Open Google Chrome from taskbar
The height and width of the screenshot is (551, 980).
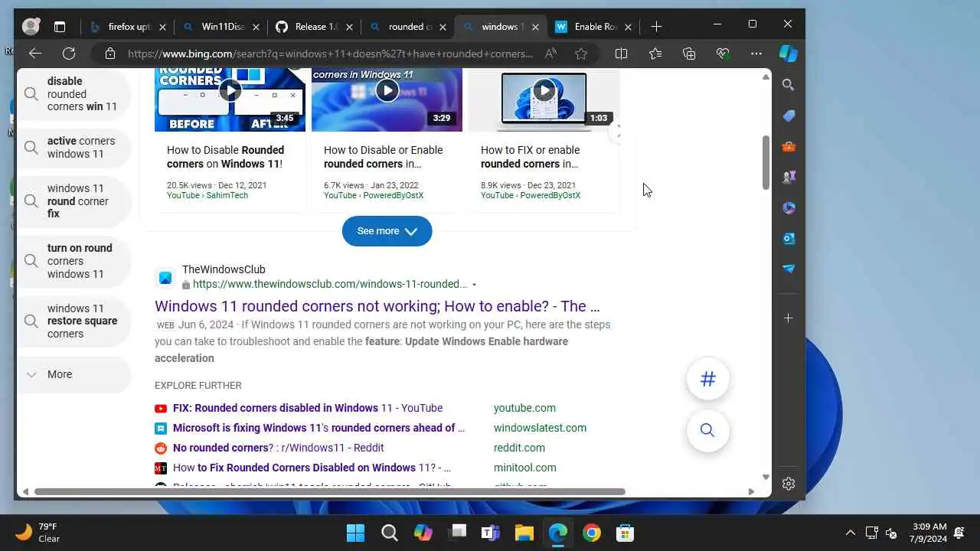point(591,533)
